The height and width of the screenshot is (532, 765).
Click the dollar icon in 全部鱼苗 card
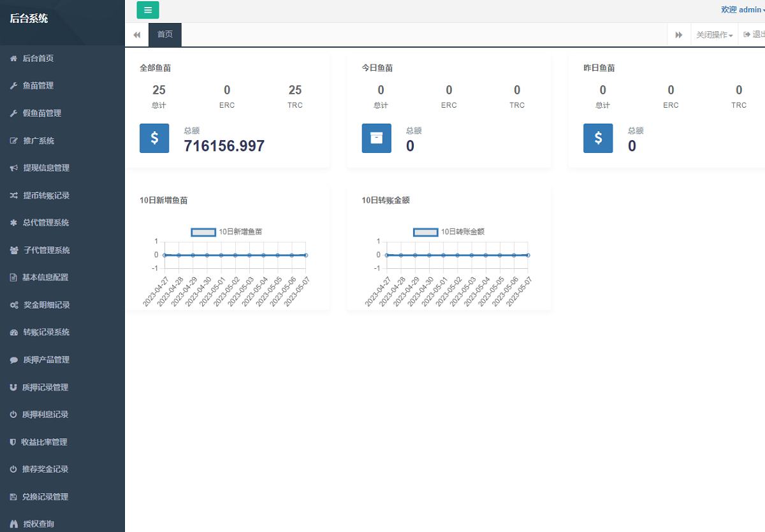tap(154, 138)
